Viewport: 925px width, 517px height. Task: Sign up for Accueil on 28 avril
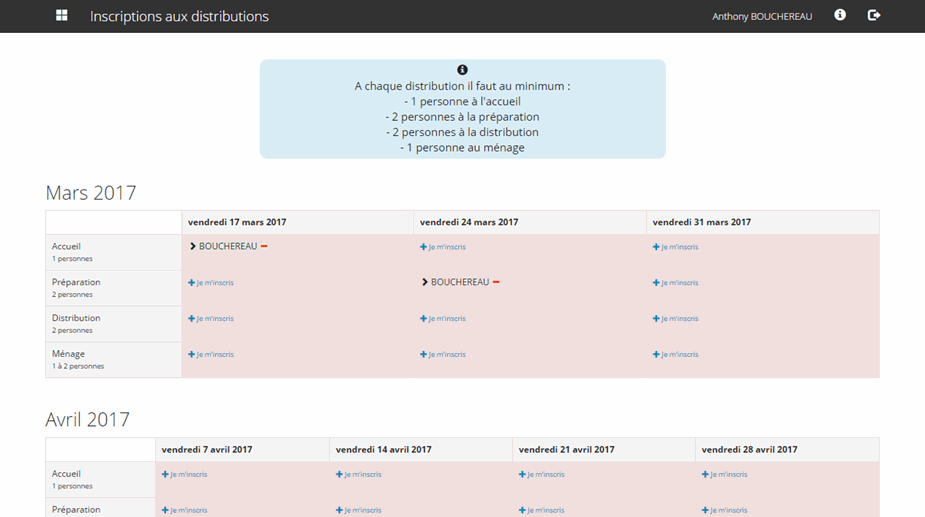coord(725,475)
